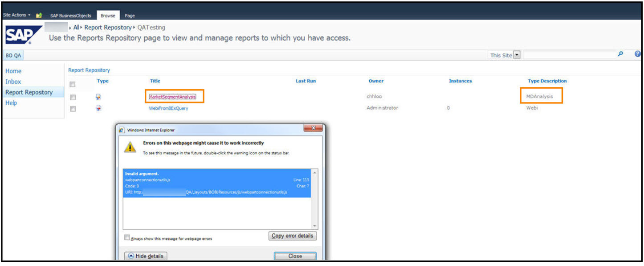This screenshot has width=644, height=266.
Task: Sort by the Last Run column header
Action: 306,81
